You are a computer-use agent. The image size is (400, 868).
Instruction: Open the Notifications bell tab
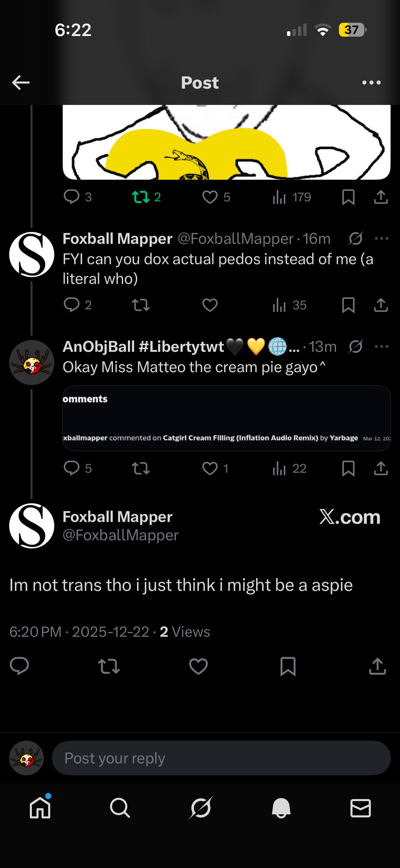click(281, 808)
